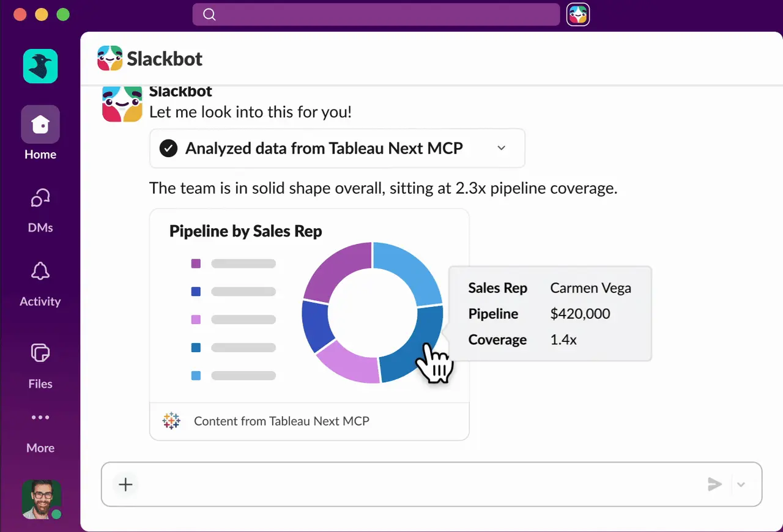Open the Files sidebar icon
Screen dimensions: 783x532
click(x=40, y=353)
